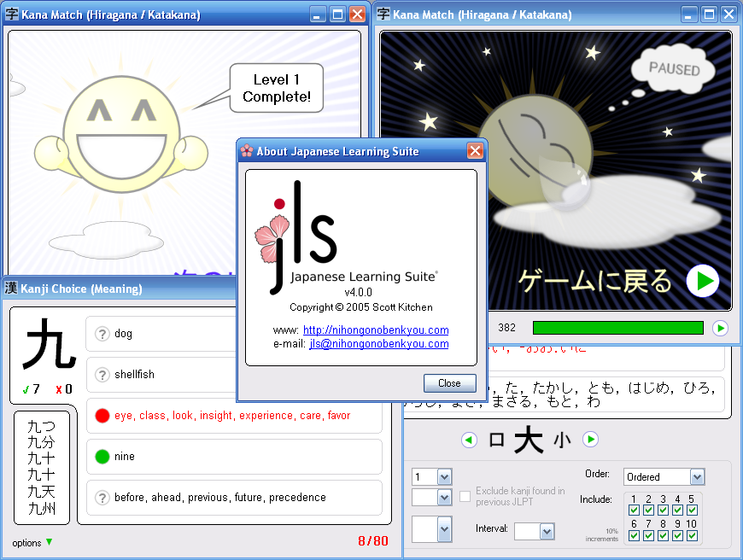Click the 8/80 progress counter

tap(373, 541)
